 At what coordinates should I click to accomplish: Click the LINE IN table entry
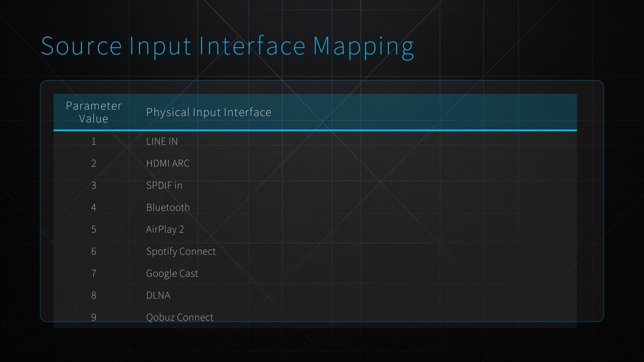pyautogui.click(x=162, y=141)
